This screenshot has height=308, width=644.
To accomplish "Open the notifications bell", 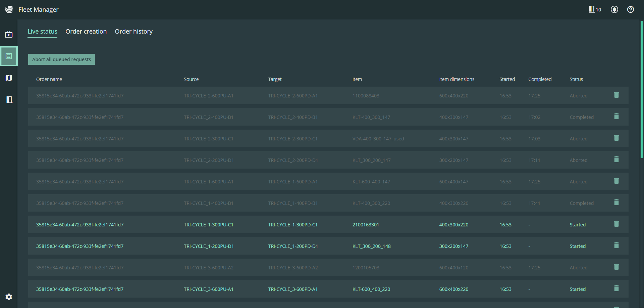I will pyautogui.click(x=614, y=10).
